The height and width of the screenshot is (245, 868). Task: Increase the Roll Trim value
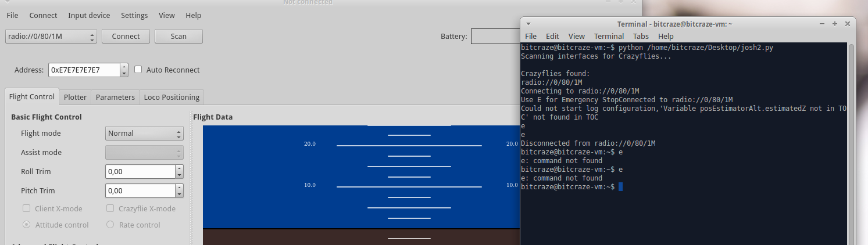click(179, 169)
